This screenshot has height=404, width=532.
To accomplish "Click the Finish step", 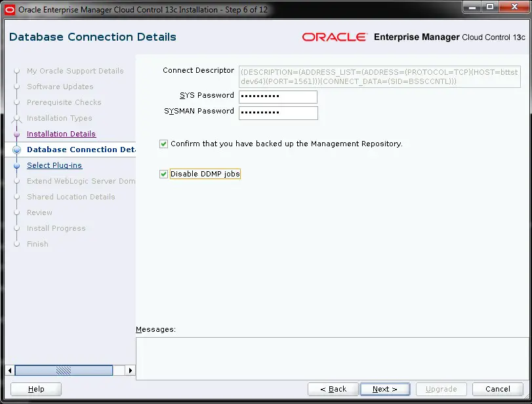I will pyautogui.click(x=37, y=244).
